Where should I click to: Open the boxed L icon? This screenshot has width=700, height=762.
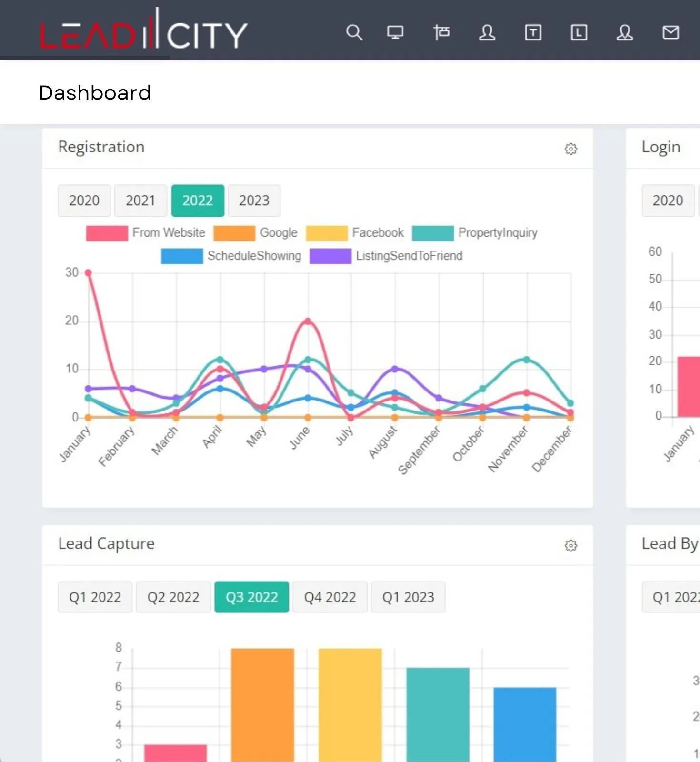point(579,33)
